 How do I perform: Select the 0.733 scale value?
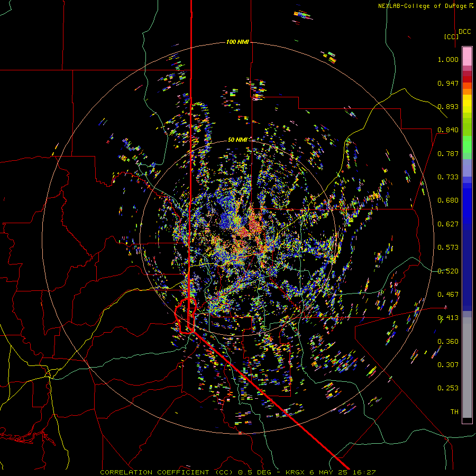(448, 177)
